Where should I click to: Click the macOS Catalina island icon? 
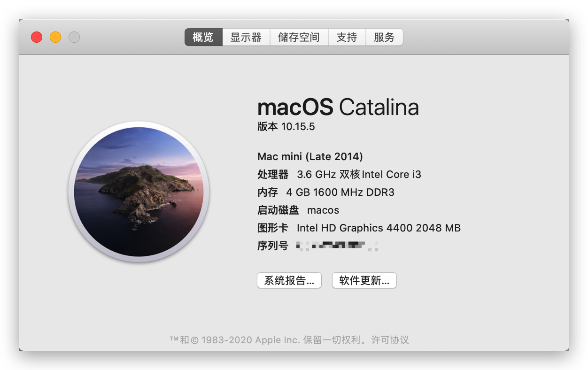coord(139,192)
